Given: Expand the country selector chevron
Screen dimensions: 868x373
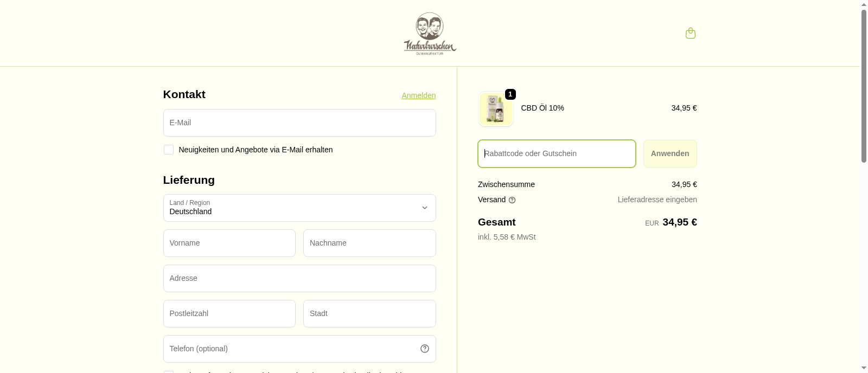Looking at the screenshot, I should tap(425, 208).
